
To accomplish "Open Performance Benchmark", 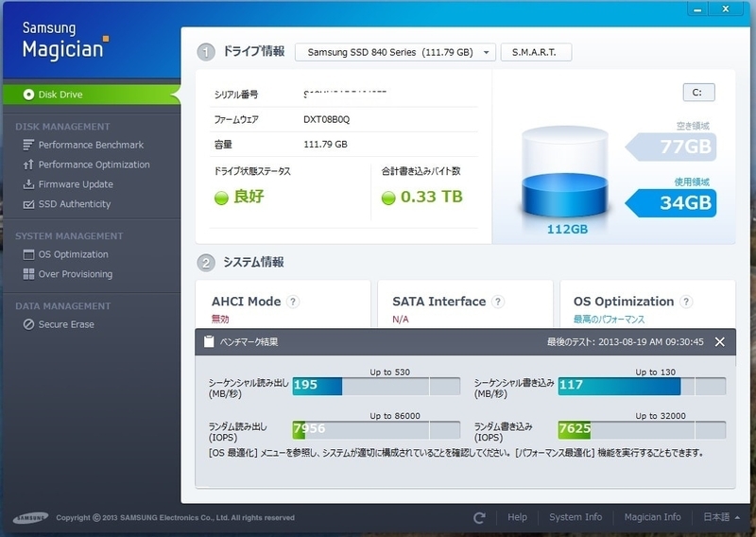I will (x=91, y=145).
